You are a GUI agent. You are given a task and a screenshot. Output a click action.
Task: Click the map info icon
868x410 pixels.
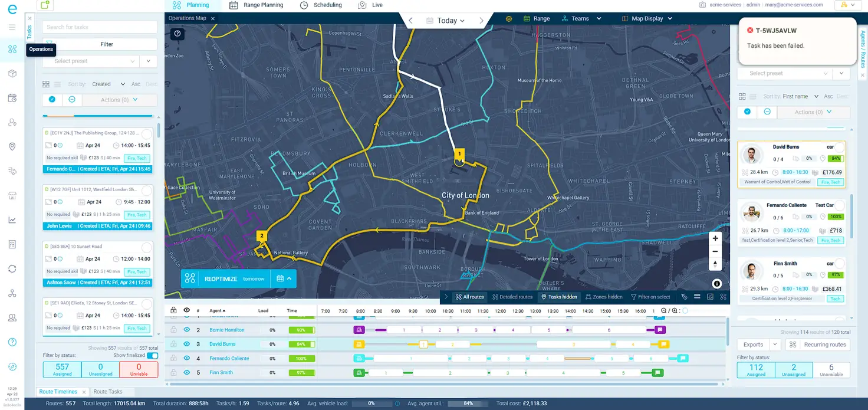tap(716, 284)
